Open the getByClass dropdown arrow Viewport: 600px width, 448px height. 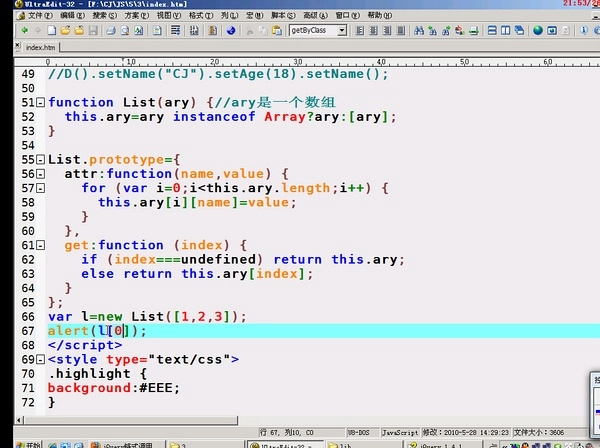pos(342,31)
